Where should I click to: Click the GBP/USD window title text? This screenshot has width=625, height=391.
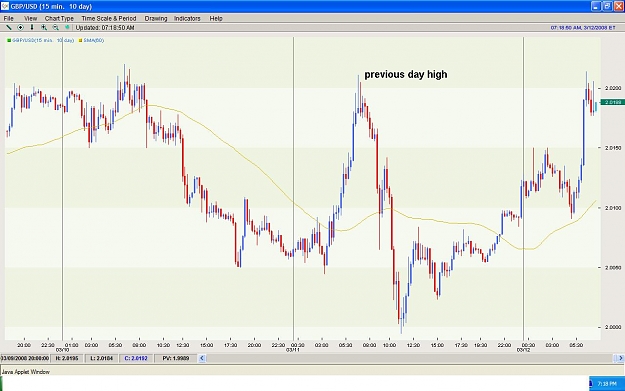click(x=51, y=6)
